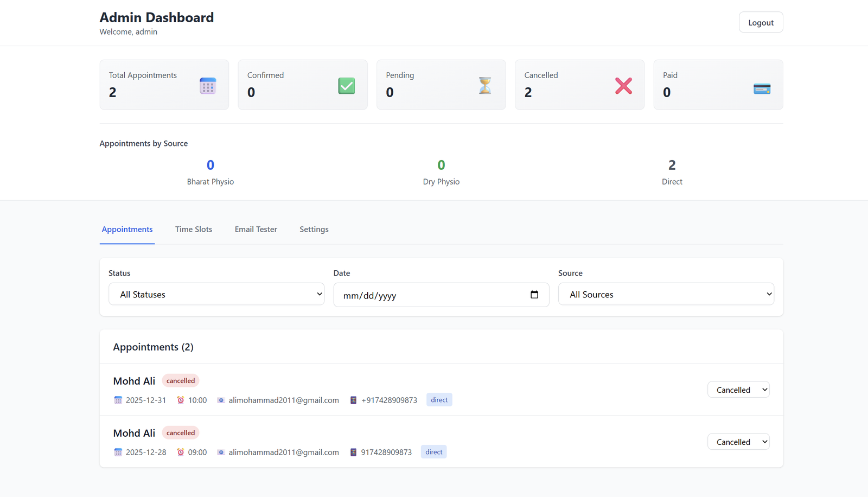Click the hourglass icon on Pending card

tap(484, 86)
